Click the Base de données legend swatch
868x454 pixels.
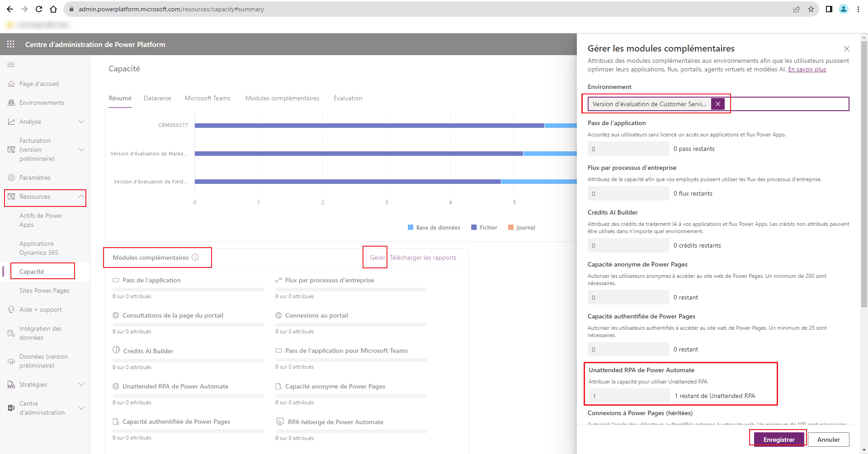pos(410,227)
